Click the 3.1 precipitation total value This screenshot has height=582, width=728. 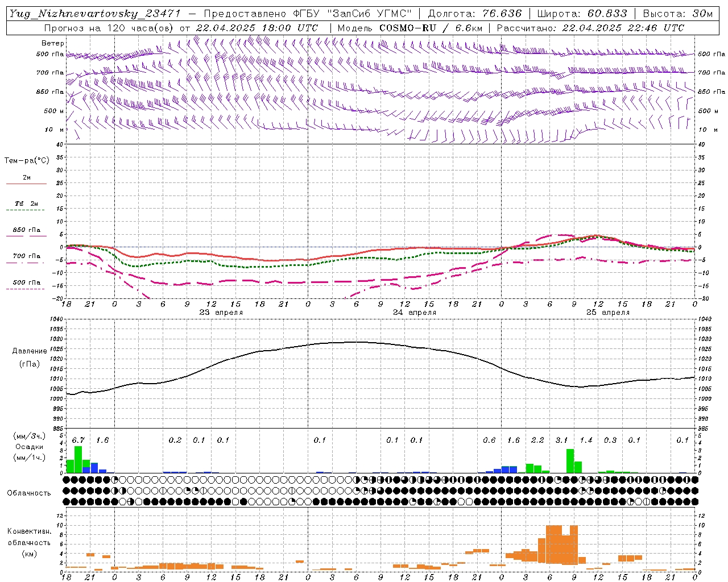tap(562, 440)
